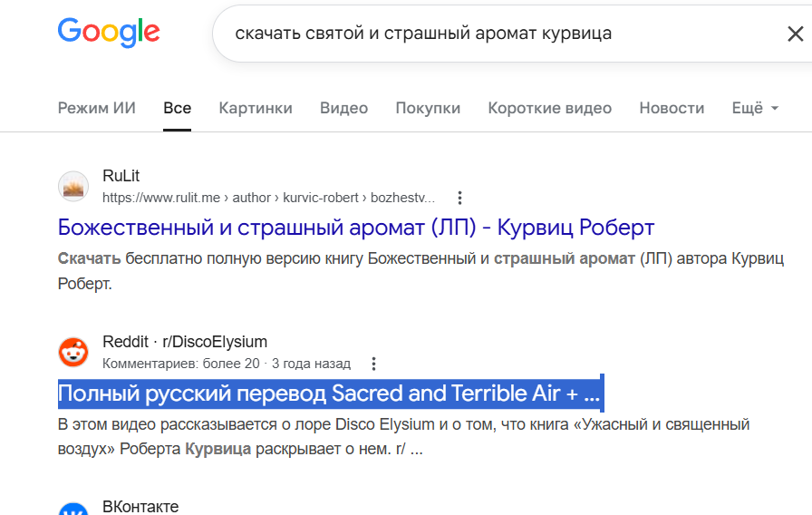Viewport: 812px width, 515px height.
Task: Click the Reddit favicon icon
Action: 73,353
